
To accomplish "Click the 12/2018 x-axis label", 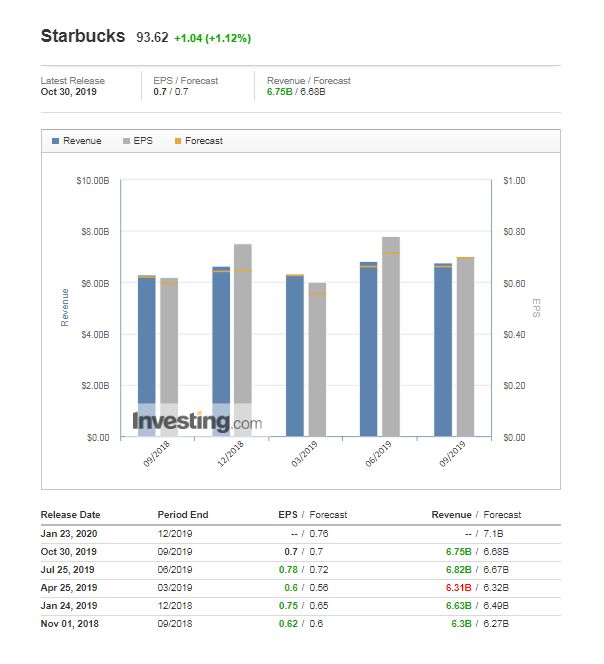I will (230, 454).
